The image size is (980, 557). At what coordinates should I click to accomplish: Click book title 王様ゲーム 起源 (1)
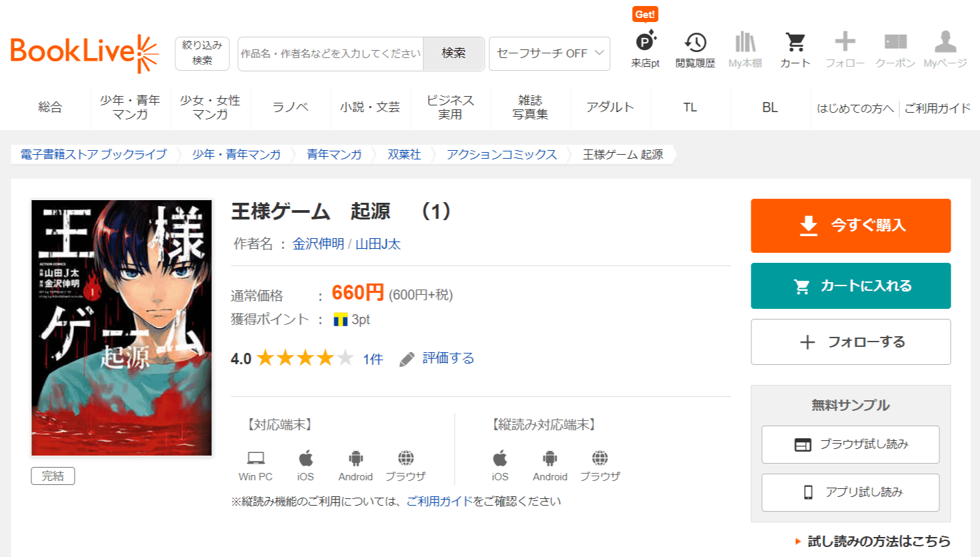(x=341, y=211)
